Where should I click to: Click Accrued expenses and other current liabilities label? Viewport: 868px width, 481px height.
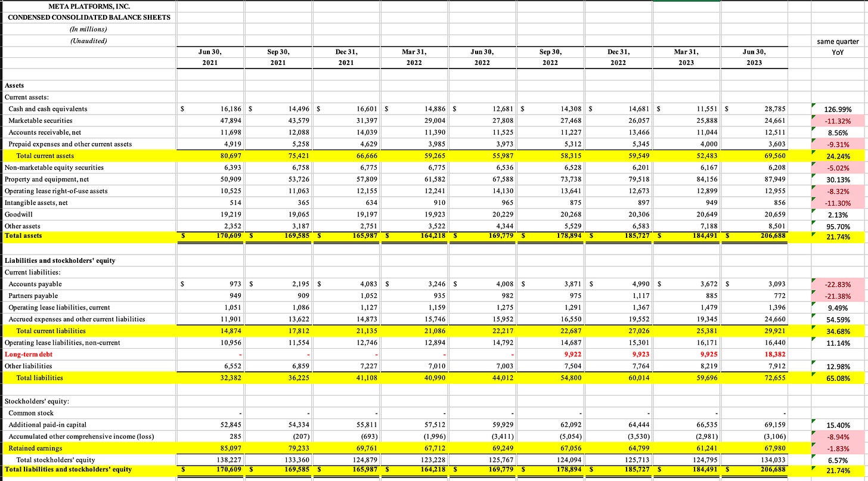(x=77, y=319)
